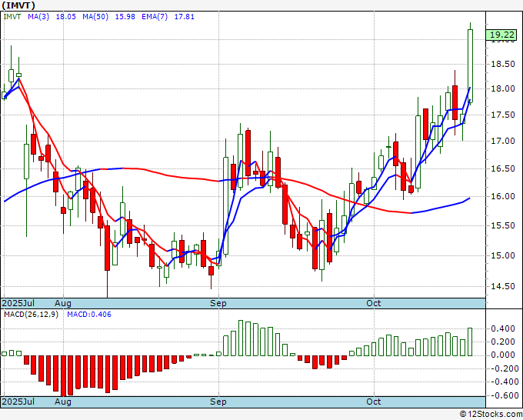
Task: Click the MACD(26,12,9) indicator label
Action: point(31,315)
